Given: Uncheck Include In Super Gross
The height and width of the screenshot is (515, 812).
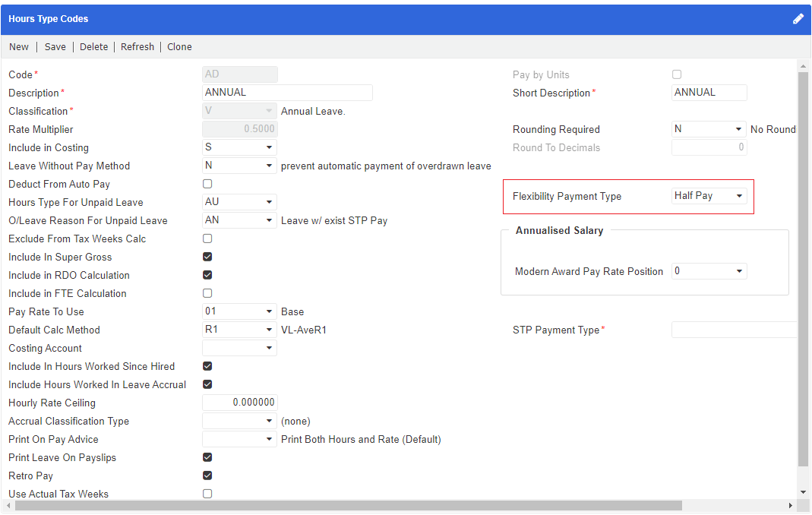Looking at the screenshot, I should (207, 257).
